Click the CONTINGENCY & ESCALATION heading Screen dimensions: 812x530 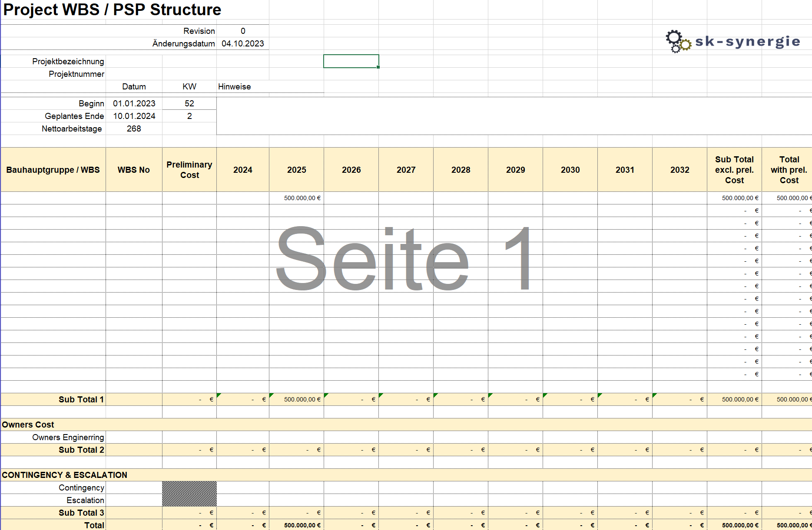(65, 475)
